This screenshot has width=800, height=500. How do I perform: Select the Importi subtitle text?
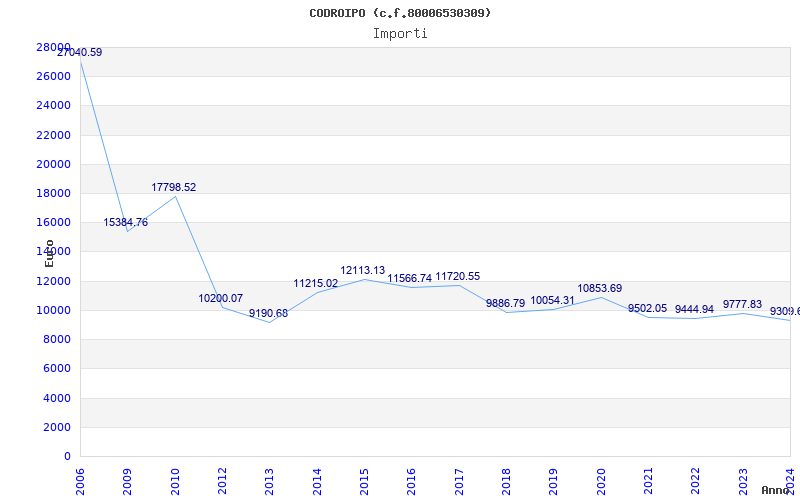click(x=400, y=34)
